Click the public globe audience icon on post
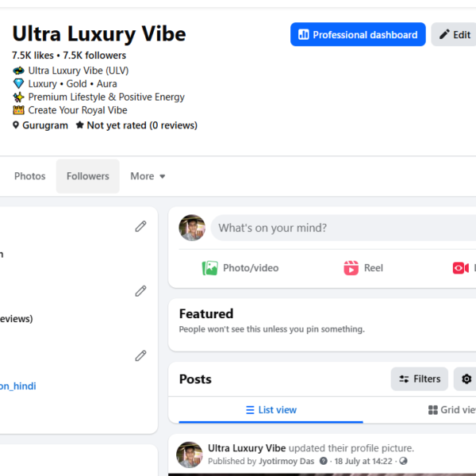476x476 pixels. [403, 461]
